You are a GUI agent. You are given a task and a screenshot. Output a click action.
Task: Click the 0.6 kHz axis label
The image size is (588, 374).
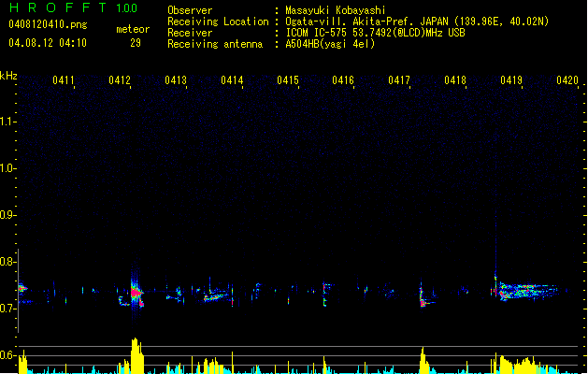(x=7, y=355)
